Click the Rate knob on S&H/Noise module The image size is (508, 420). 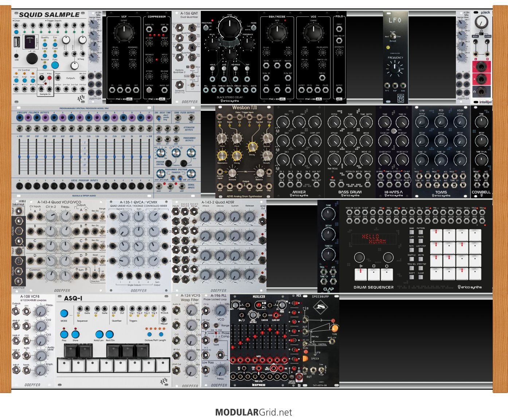(x=277, y=34)
